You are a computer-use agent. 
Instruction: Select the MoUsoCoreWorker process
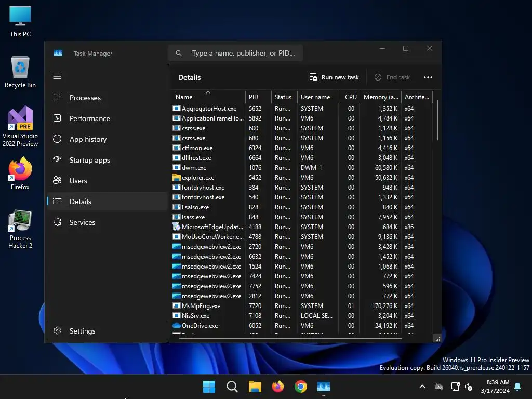(x=302, y=236)
